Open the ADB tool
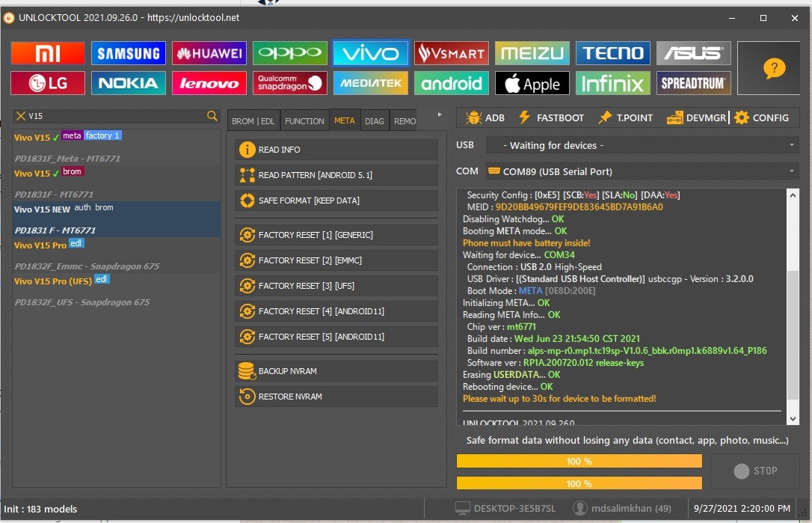This screenshot has height=523, width=812. click(485, 117)
